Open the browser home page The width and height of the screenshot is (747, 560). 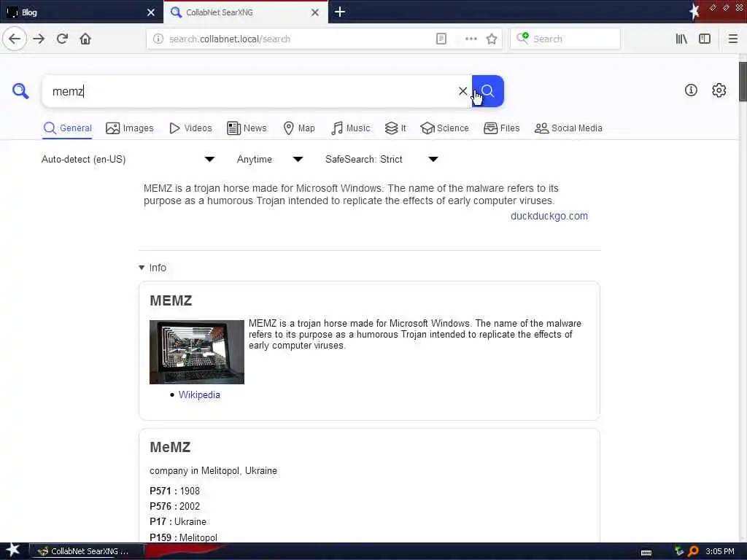pyautogui.click(x=85, y=39)
